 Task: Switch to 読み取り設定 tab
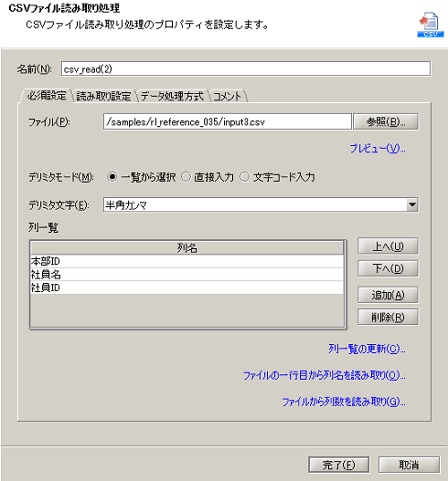click(x=104, y=96)
